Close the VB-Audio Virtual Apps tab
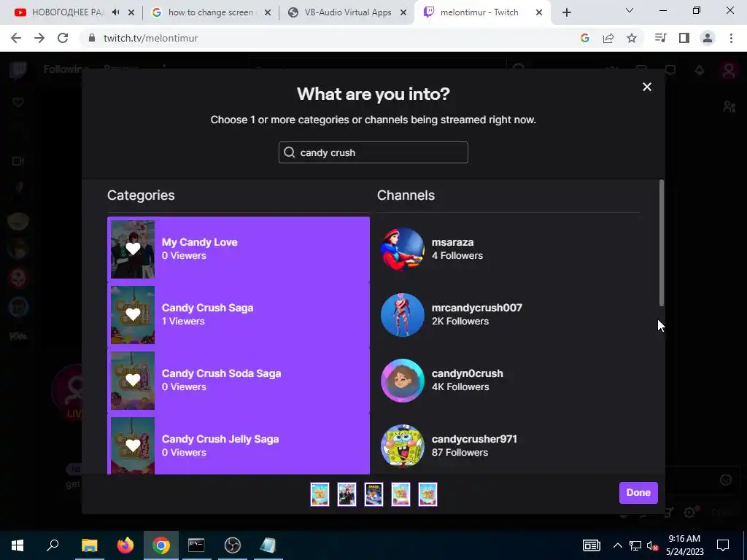This screenshot has width=747, height=560. coord(403,12)
